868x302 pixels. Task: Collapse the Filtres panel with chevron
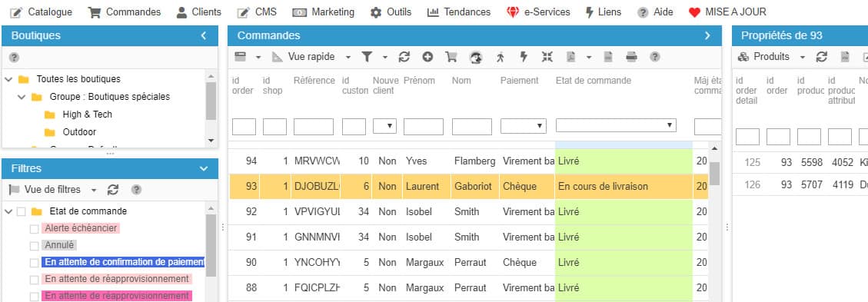[x=204, y=169]
